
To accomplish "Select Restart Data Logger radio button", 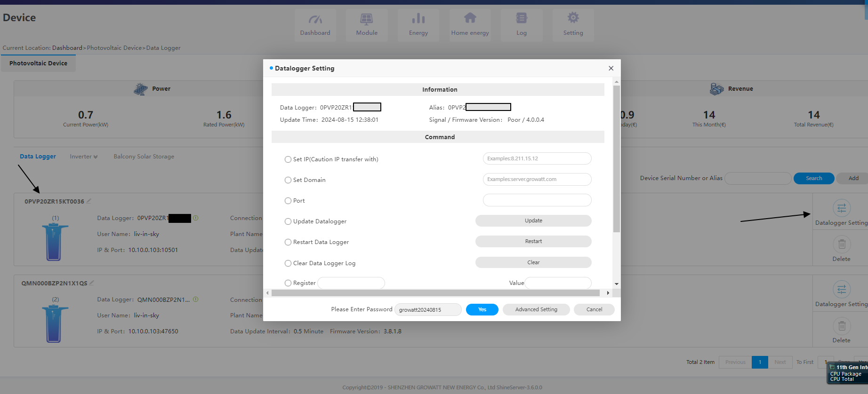I will 288,242.
